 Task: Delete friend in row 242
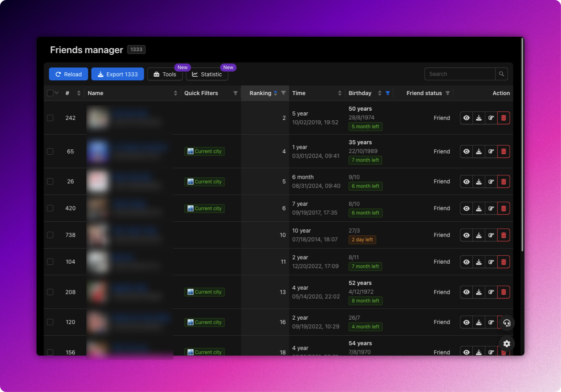(x=503, y=118)
